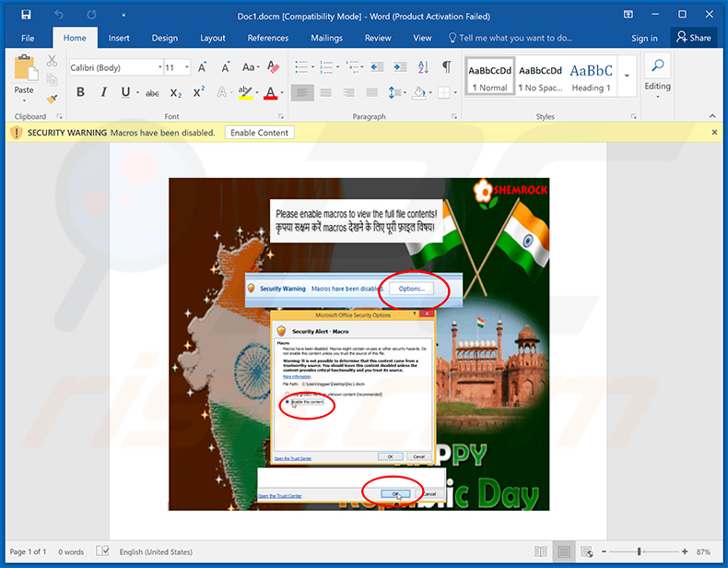
Task: Adjust the zoom slider handle
Action: (640, 551)
